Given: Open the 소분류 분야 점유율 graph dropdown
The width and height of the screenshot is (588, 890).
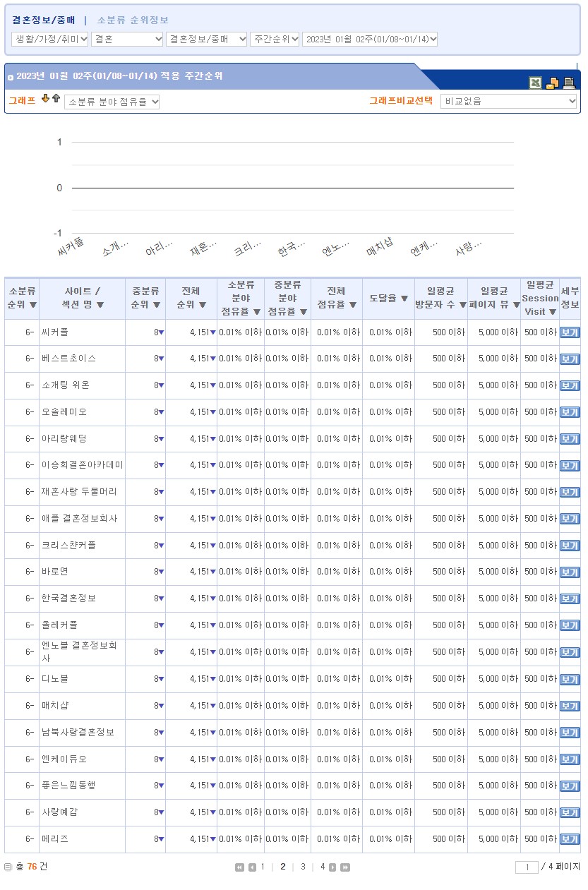Looking at the screenshot, I should 112,102.
